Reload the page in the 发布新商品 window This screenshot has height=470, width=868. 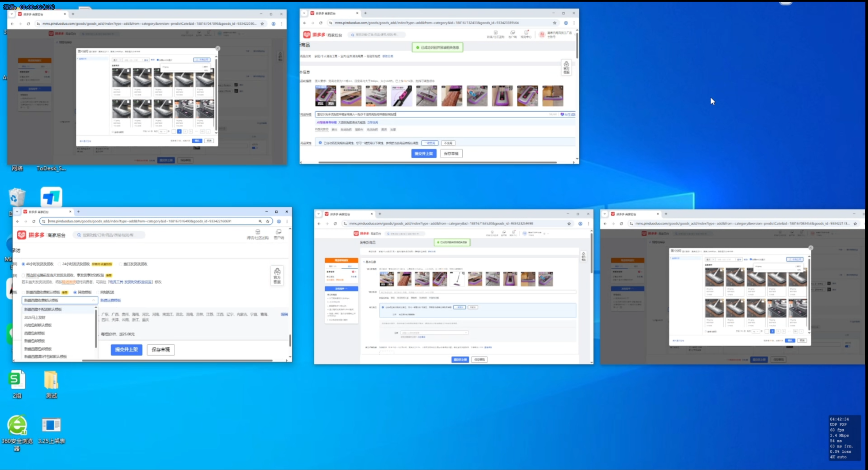pos(335,224)
